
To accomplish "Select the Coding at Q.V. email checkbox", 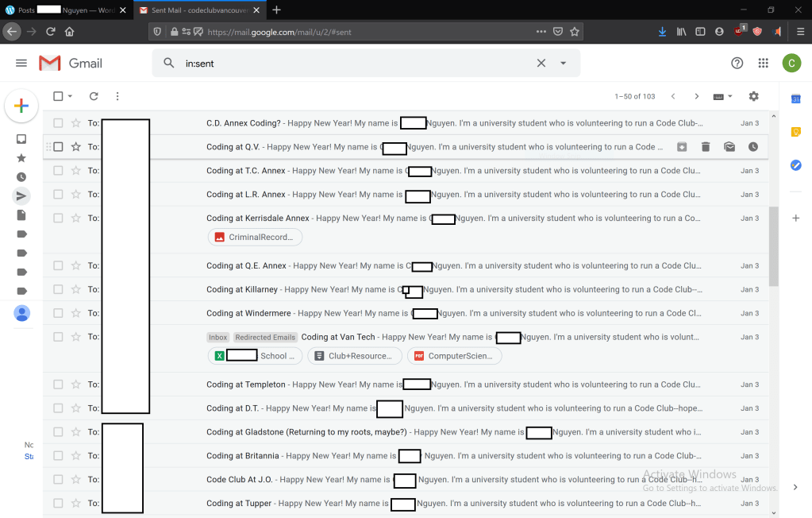I will 58,147.
